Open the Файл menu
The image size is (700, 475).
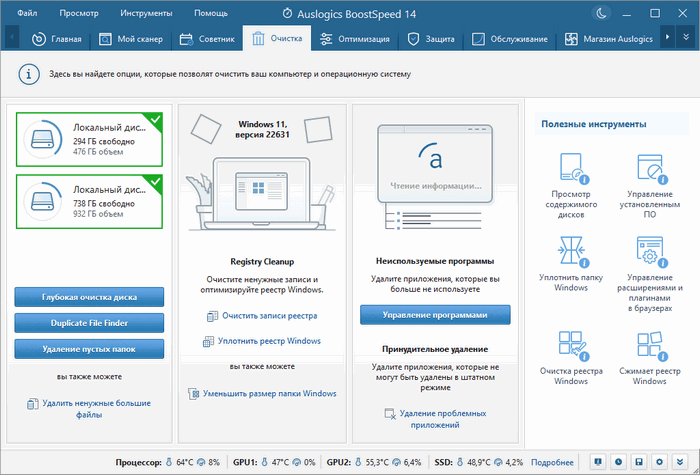point(27,13)
